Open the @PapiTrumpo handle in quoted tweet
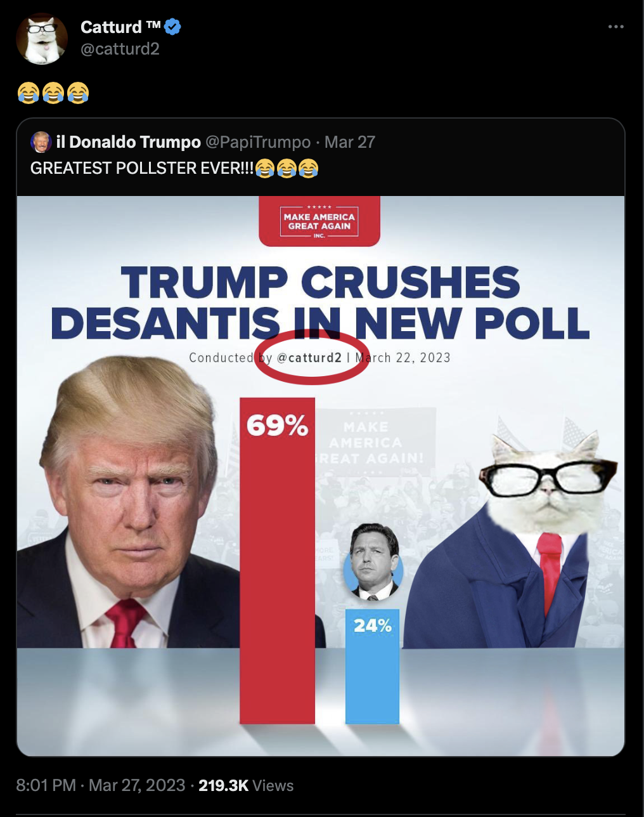 coord(258,142)
